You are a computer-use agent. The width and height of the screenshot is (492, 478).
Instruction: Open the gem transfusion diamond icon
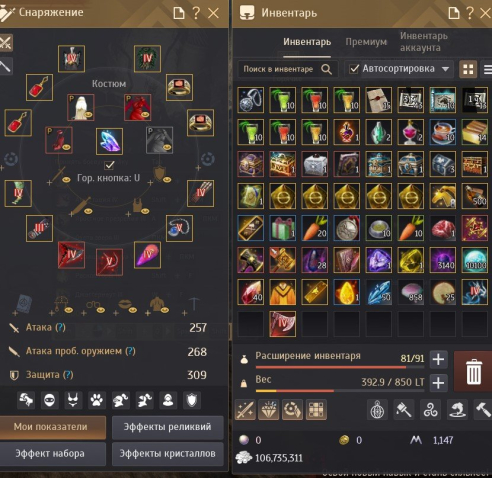tap(269, 410)
